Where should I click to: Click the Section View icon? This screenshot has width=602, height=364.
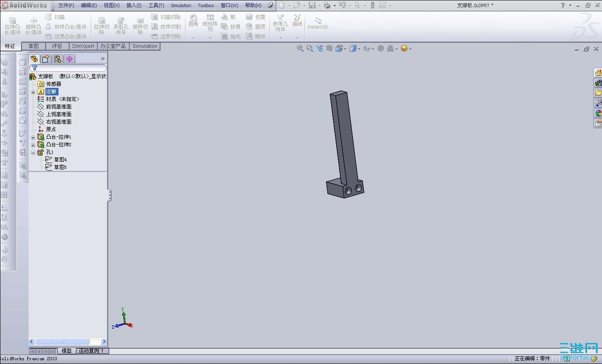(329, 48)
